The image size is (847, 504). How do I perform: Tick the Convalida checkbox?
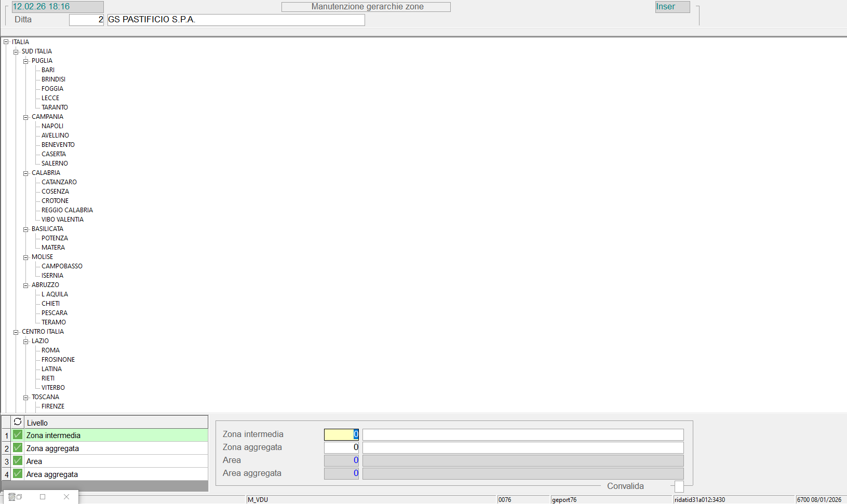tap(679, 486)
